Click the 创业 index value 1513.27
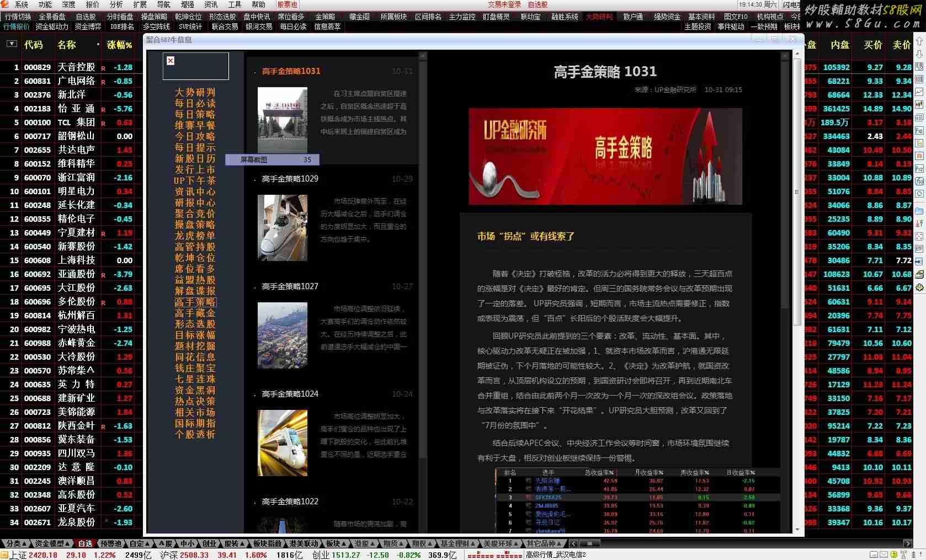The width and height of the screenshot is (926, 560). (x=346, y=555)
